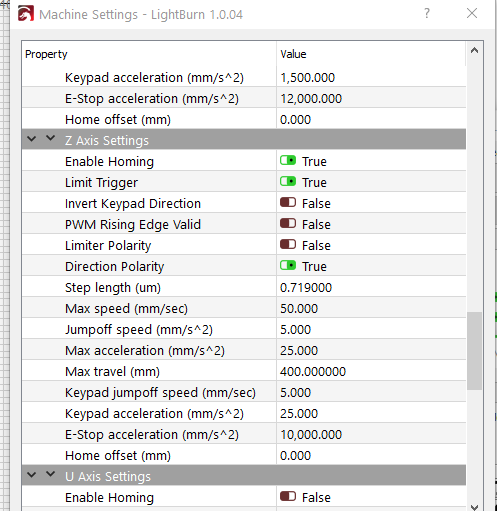Close the Machine Settings dialog

472,13
